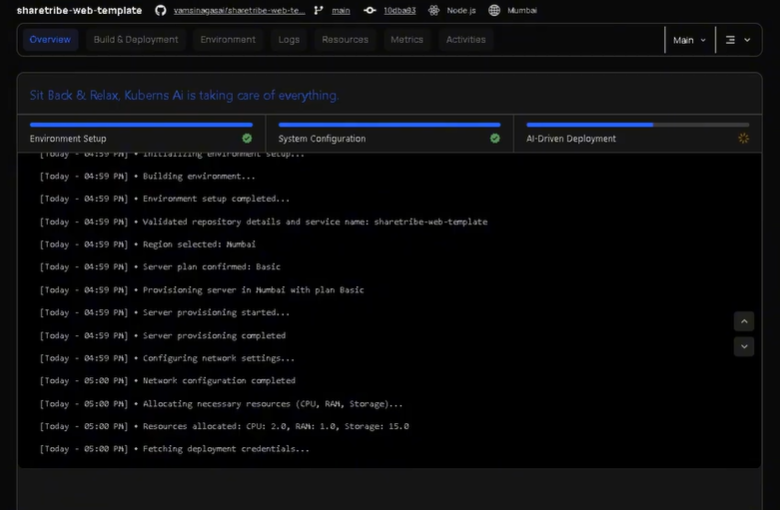Click the git branch icon
Image resolution: width=780 pixels, height=510 pixels.
click(318, 10)
